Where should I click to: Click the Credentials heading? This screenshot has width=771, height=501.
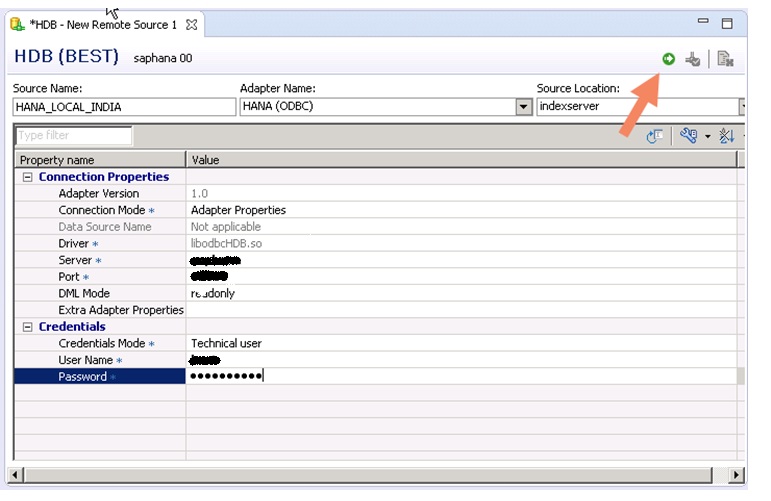click(x=72, y=327)
